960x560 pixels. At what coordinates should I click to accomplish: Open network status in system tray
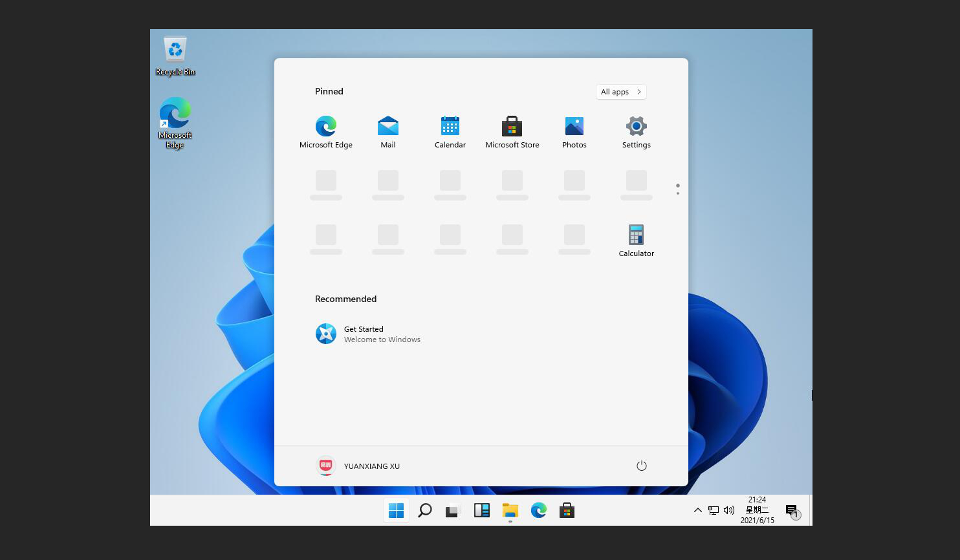(x=714, y=510)
